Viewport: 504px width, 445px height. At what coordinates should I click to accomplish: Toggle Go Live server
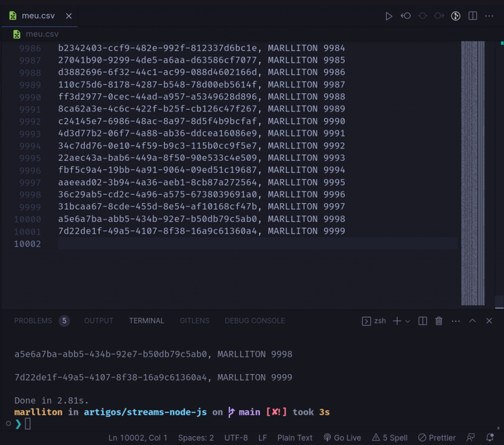pos(342,438)
